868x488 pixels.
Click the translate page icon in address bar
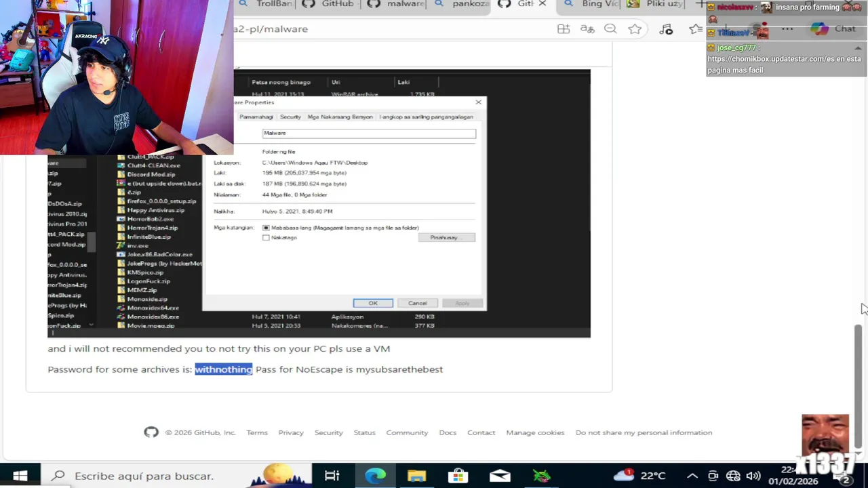[x=587, y=28]
